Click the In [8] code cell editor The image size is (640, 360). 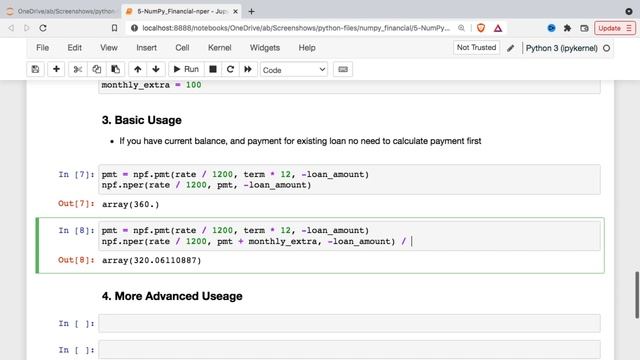349,236
